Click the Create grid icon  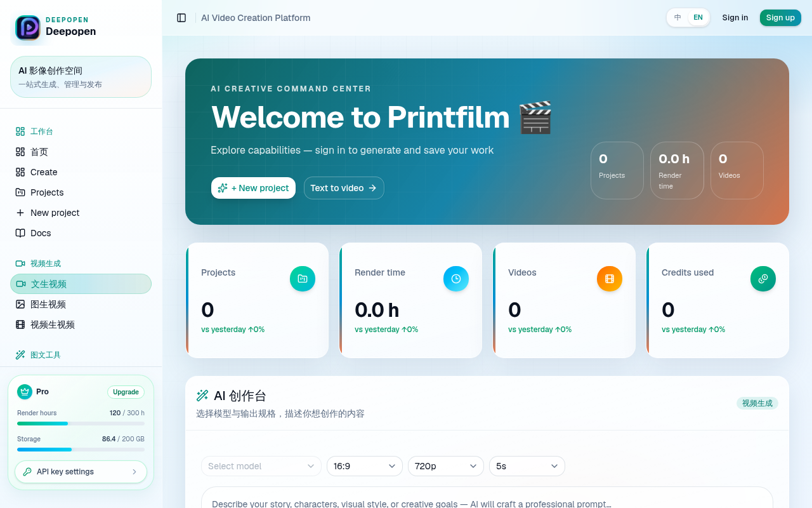coord(20,172)
